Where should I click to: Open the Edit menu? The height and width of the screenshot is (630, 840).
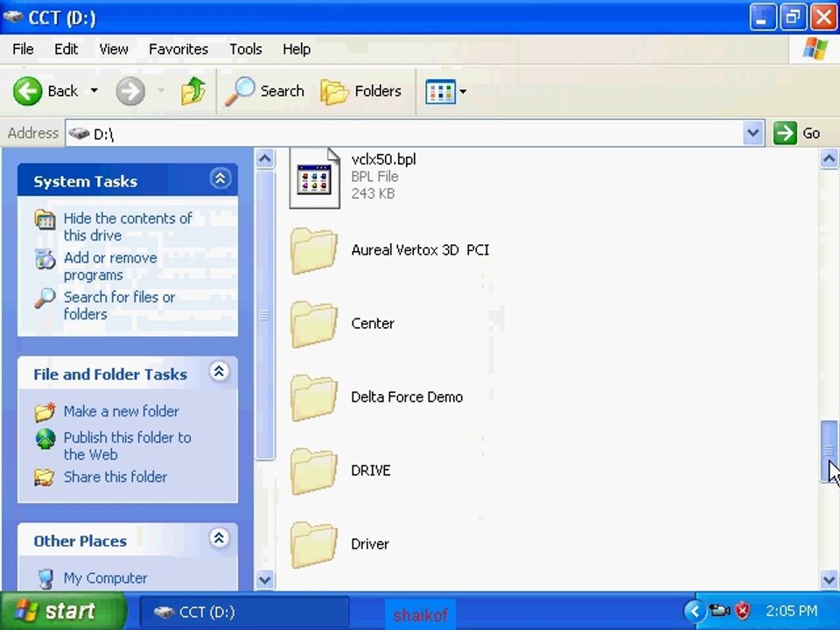(66, 49)
